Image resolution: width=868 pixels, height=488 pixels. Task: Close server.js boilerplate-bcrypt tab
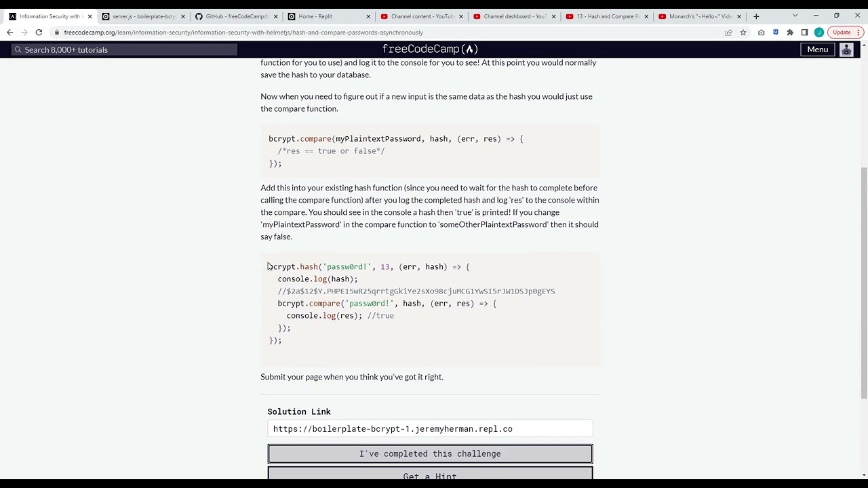[182, 16]
